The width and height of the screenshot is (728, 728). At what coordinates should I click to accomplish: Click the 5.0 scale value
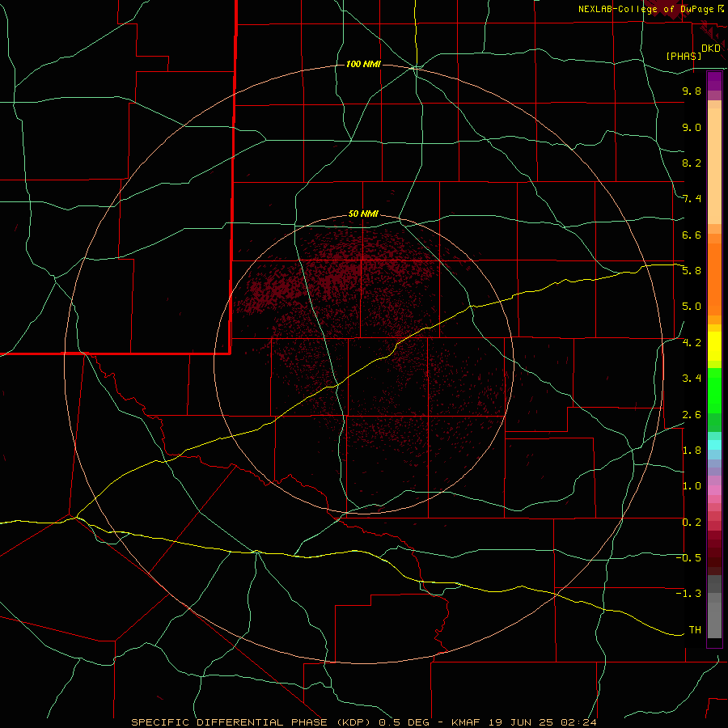[x=692, y=307]
